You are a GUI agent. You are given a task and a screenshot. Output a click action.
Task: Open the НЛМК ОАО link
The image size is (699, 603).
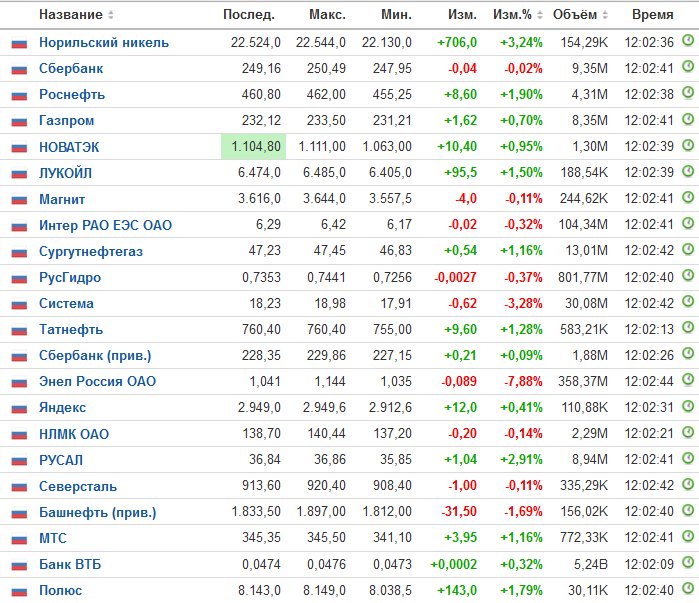coord(74,434)
